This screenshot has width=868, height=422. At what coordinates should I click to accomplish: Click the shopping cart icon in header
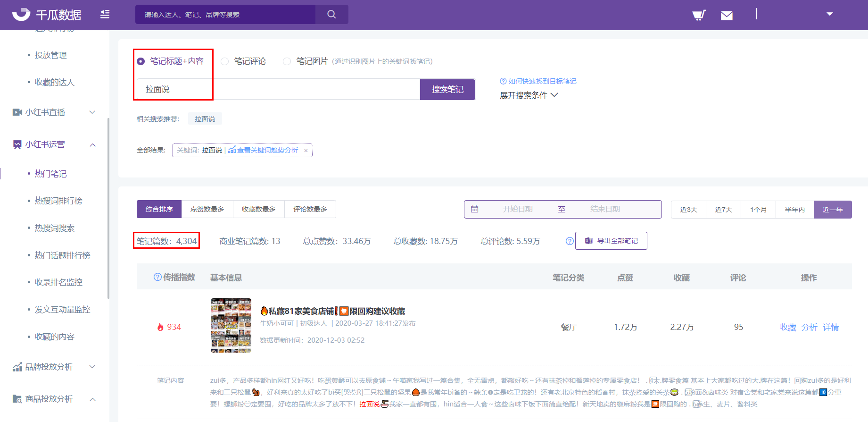699,15
